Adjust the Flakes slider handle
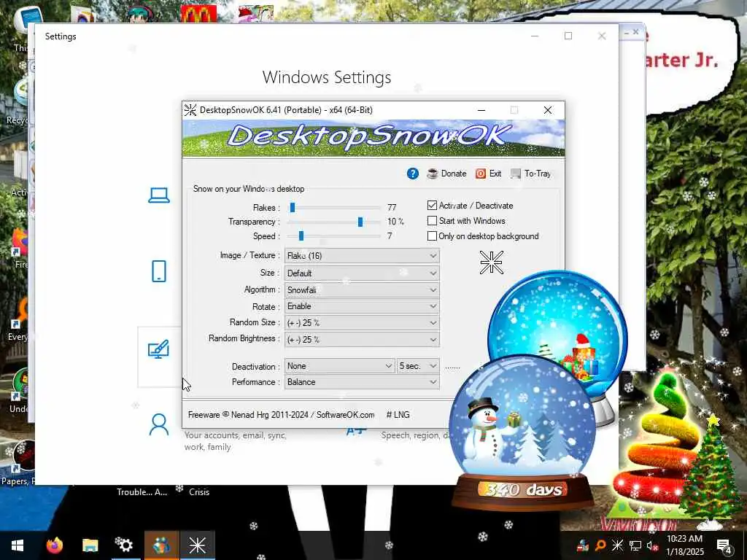The width and height of the screenshot is (747, 560). pos(293,207)
